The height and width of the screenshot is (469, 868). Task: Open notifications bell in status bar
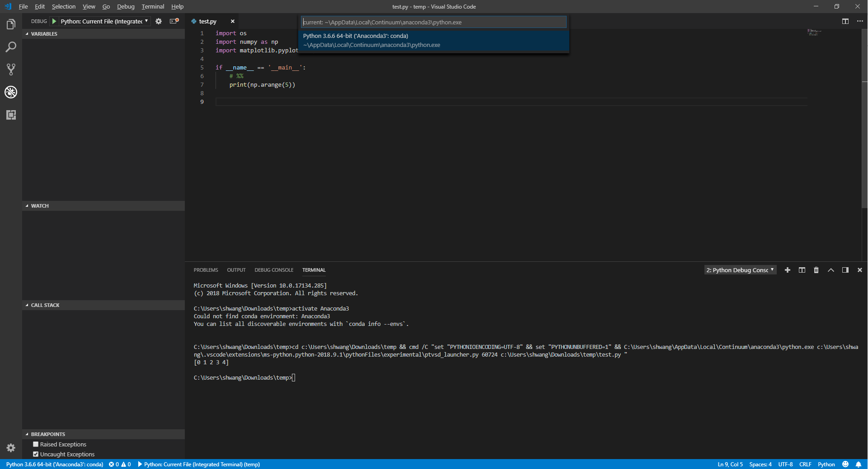(x=859, y=464)
